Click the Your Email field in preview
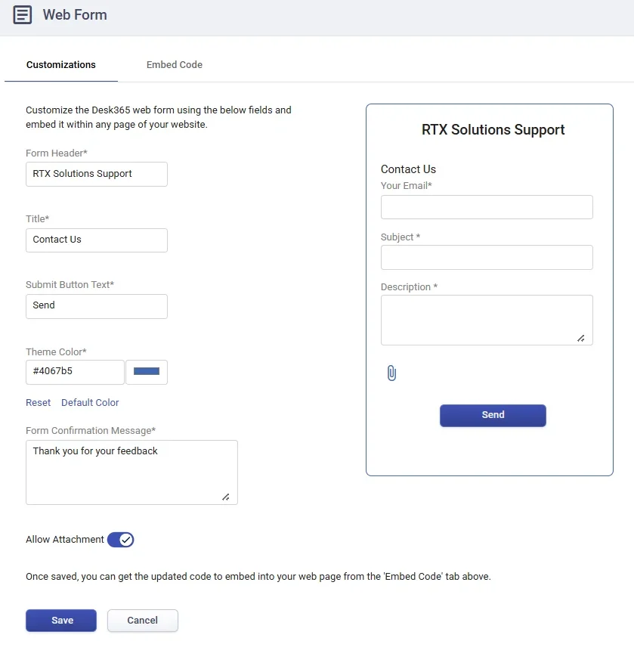This screenshot has height=672, width=634. (x=487, y=207)
